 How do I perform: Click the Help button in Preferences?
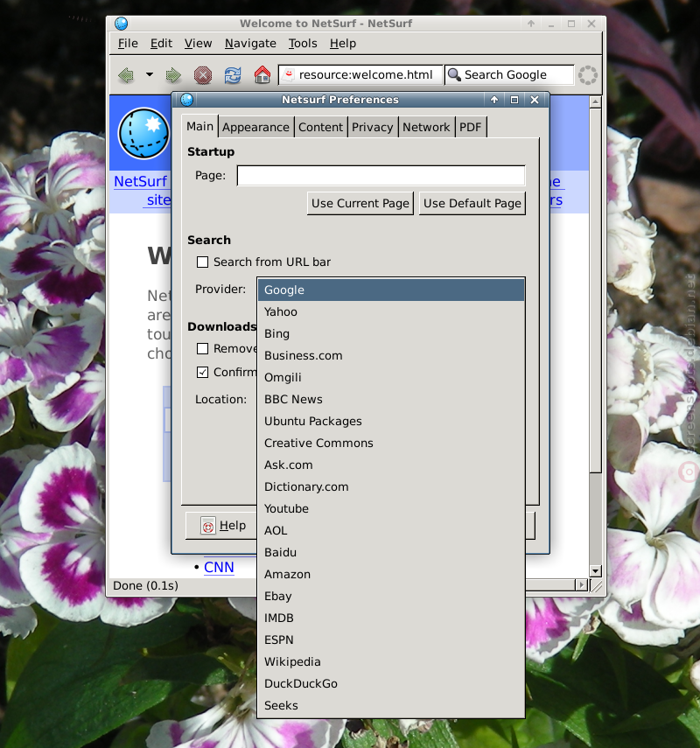(x=221, y=526)
